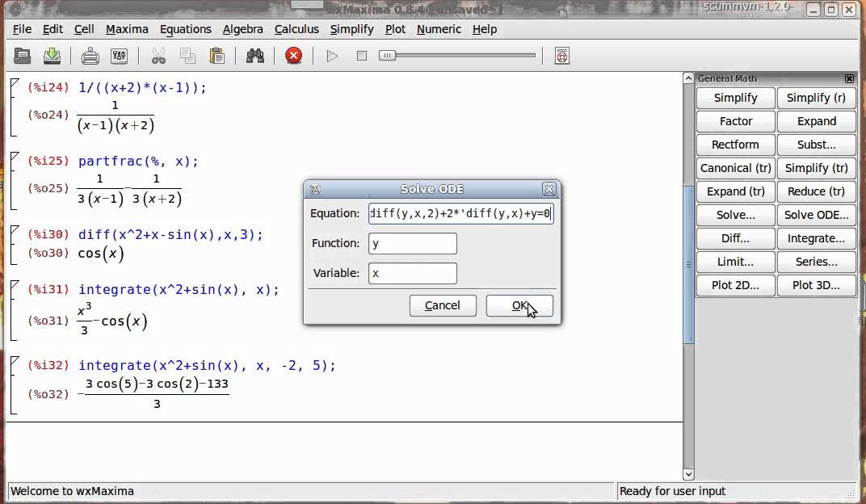Screen dimensions: 866x504
Task: Select input 1/((x+2)*(x-1));
Action: click(142, 88)
